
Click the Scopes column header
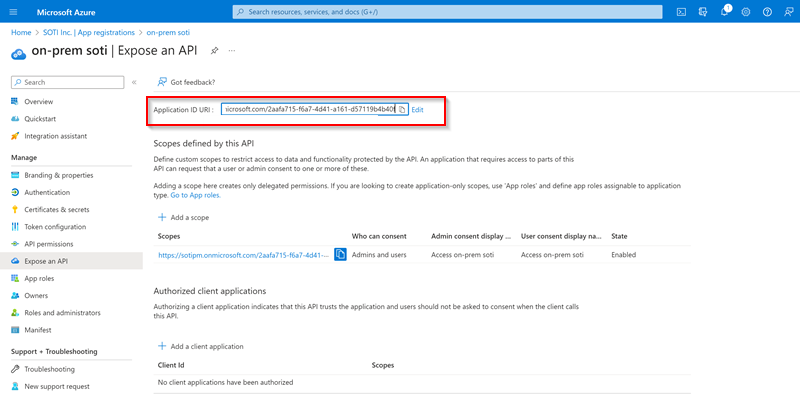169,236
